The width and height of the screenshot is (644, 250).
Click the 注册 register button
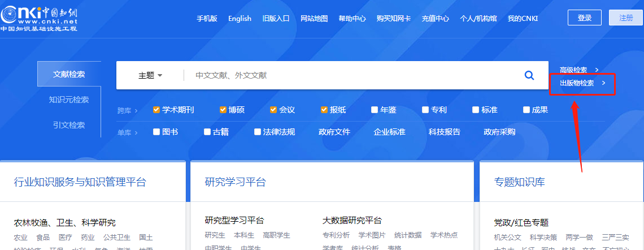(x=625, y=18)
